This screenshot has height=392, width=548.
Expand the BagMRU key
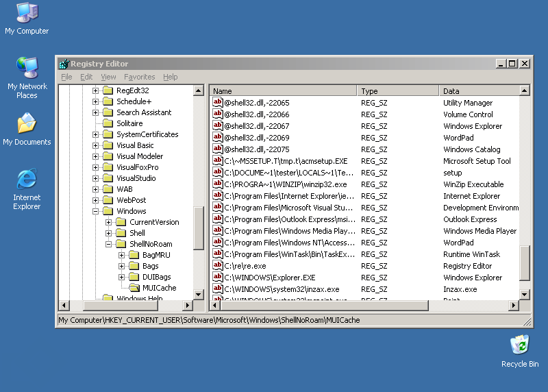(x=121, y=255)
